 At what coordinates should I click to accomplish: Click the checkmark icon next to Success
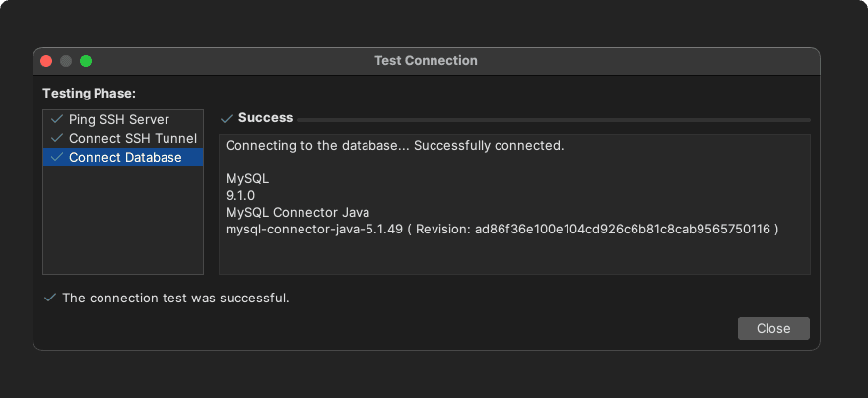[227, 118]
